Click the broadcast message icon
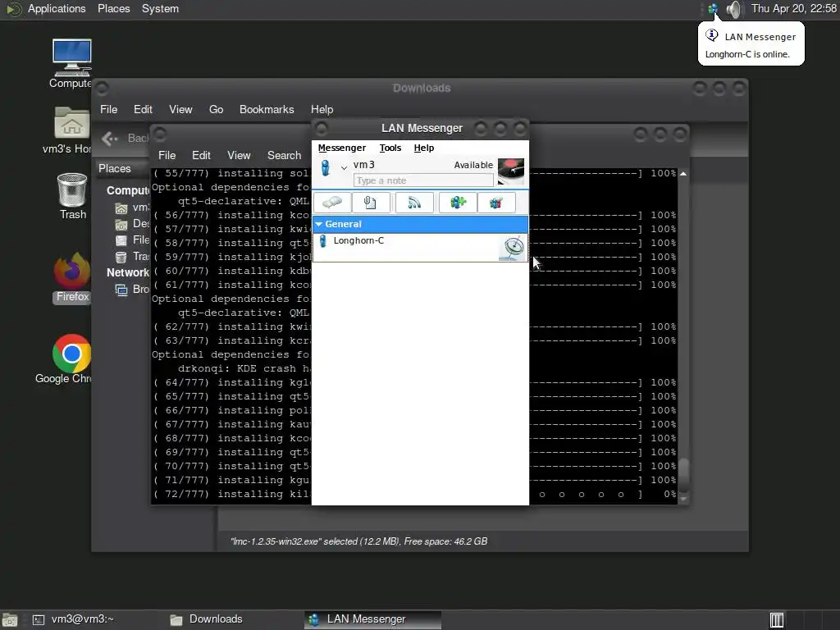This screenshot has width=840, height=630. pos(414,203)
